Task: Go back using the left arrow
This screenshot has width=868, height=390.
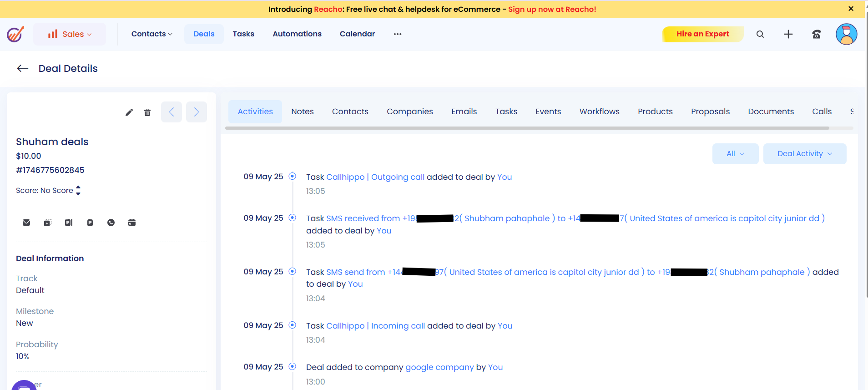Action: [23, 68]
